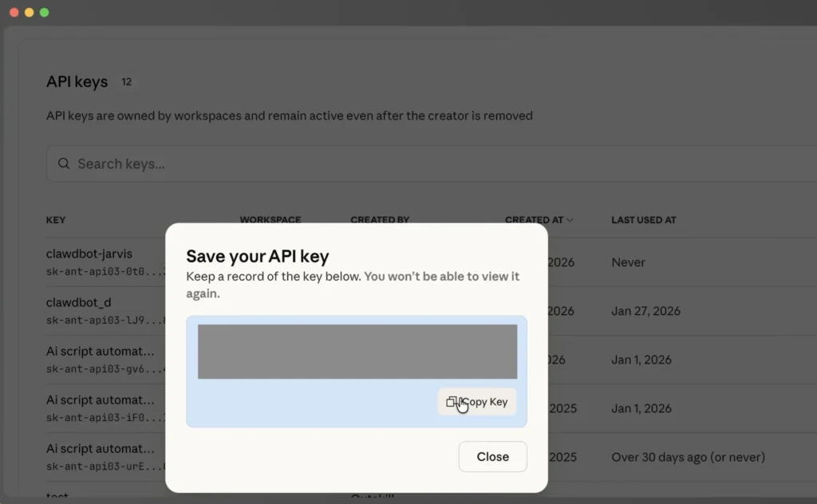Screen dimensions: 817x504
Task: Sort the table by the KEY column header
Action: (x=56, y=219)
